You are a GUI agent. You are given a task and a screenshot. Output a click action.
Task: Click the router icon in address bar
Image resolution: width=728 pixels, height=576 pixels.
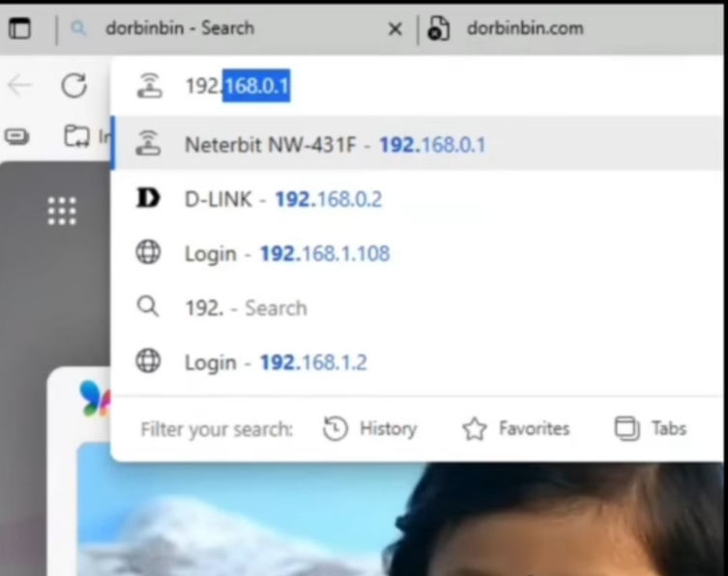click(150, 86)
